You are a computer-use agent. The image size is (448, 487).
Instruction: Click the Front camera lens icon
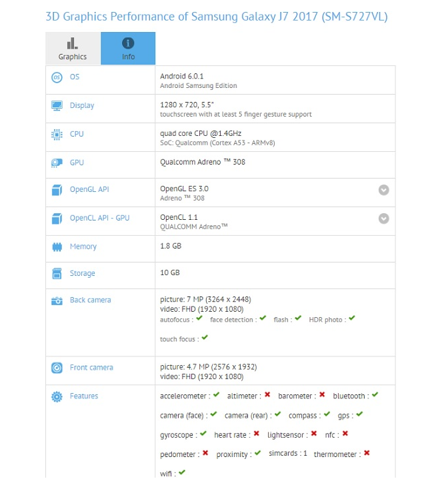coord(57,368)
